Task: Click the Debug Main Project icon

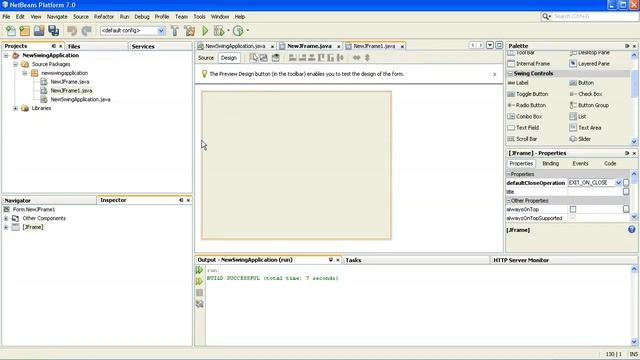Action: 219,31
